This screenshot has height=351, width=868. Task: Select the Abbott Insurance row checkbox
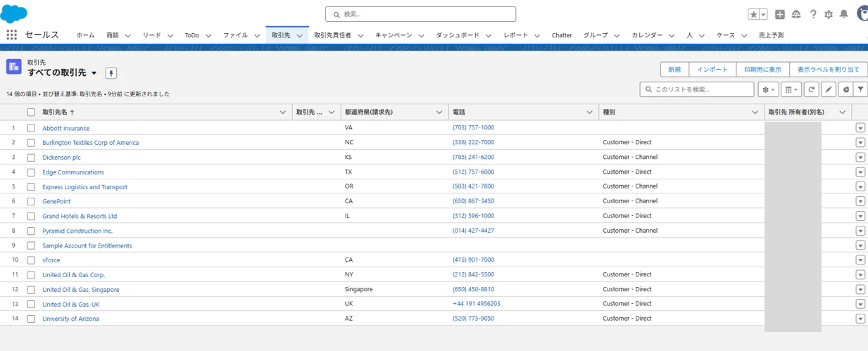[31, 128]
